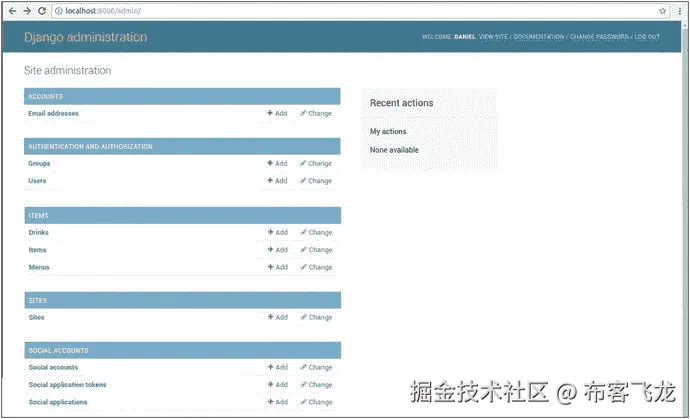Click Change for Social application tokens
The height and width of the screenshot is (419, 690).
pyautogui.click(x=316, y=385)
